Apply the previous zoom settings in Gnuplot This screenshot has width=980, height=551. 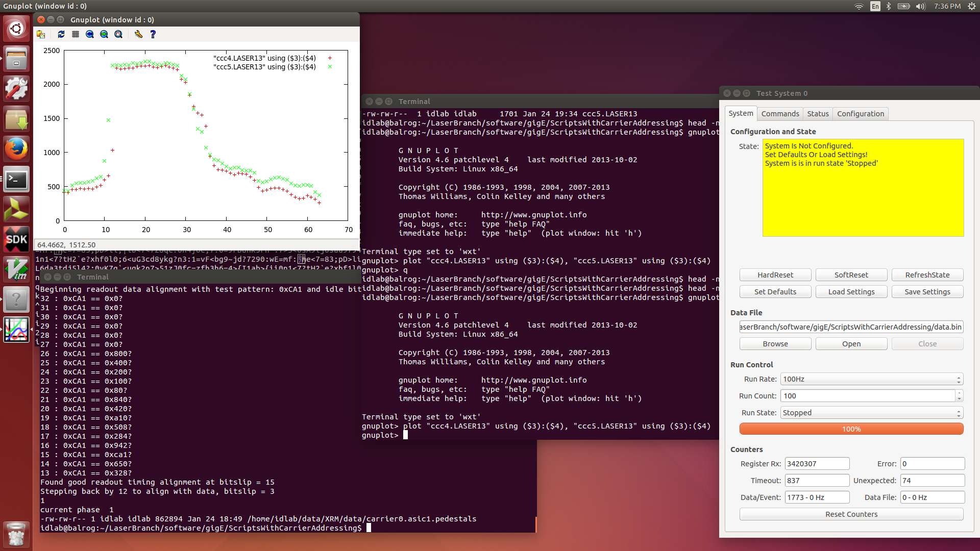(x=90, y=34)
